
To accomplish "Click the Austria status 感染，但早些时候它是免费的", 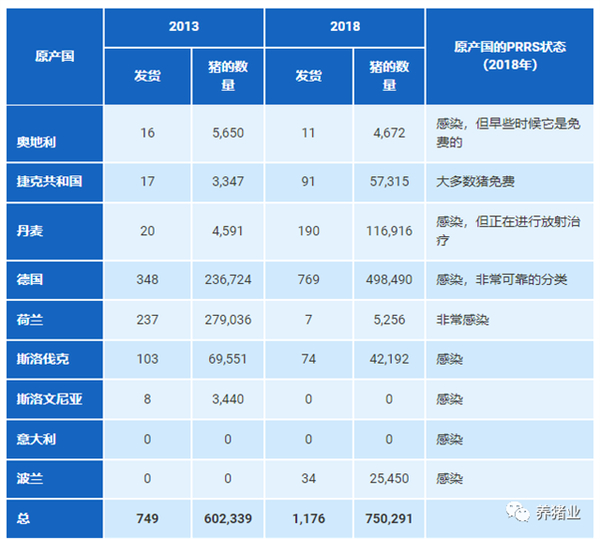I will coord(508,133).
